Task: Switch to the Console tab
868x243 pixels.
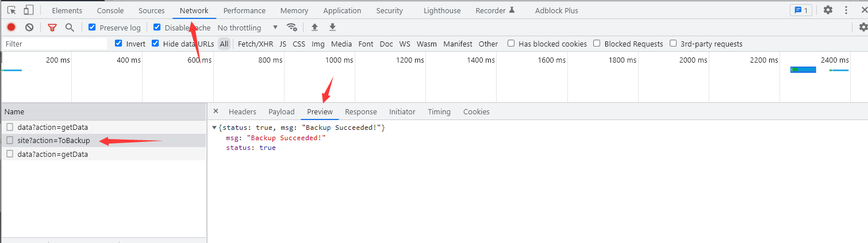Action: tap(110, 10)
